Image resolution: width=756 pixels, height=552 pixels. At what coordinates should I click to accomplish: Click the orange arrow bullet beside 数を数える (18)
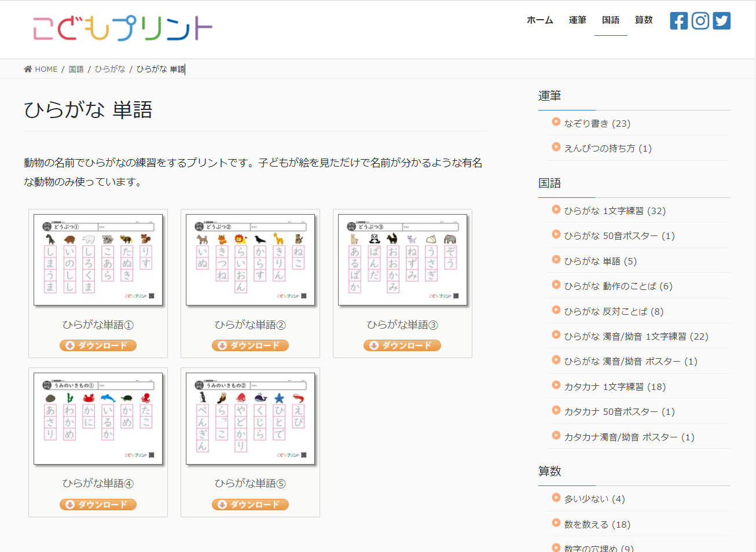pos(556,523)
